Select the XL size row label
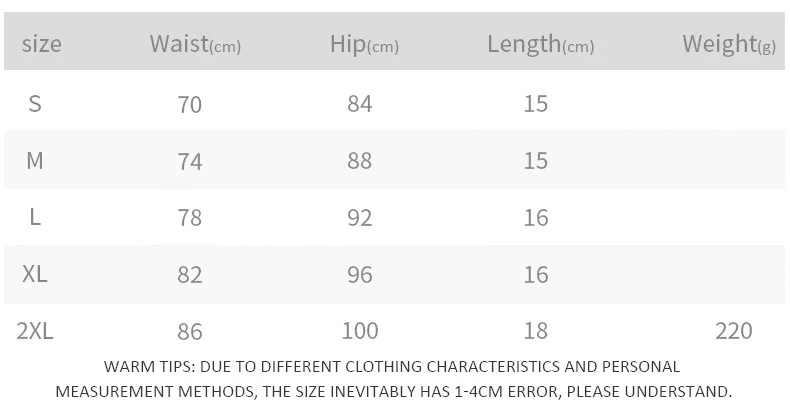 click(35, 274)
